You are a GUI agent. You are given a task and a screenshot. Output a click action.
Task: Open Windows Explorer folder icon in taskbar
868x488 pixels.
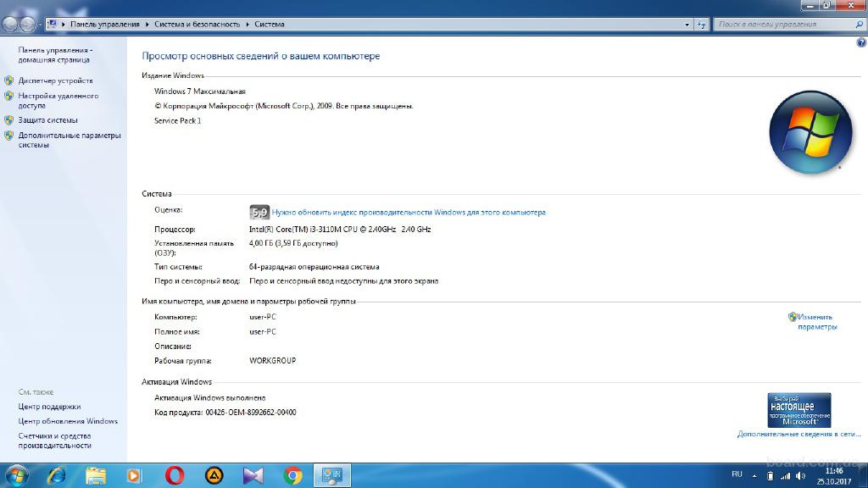click(x=96, y=475)
